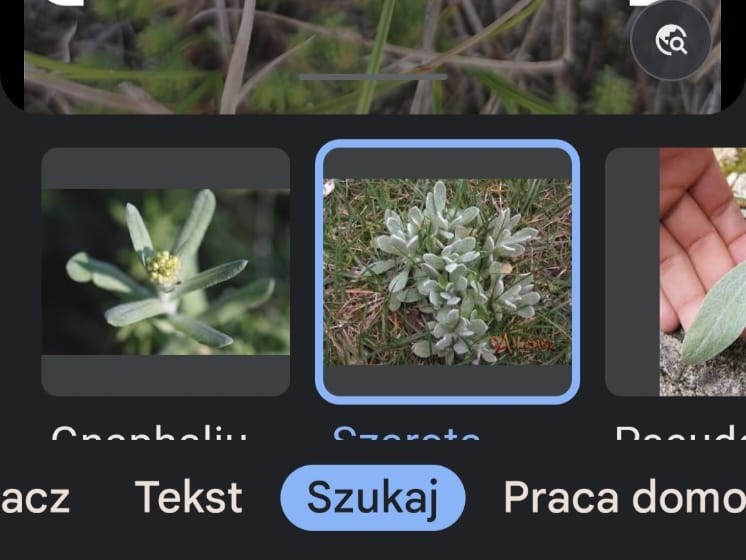Tap the captured plant photo area
Screen dimensions: 746x560
click(373, 56)
